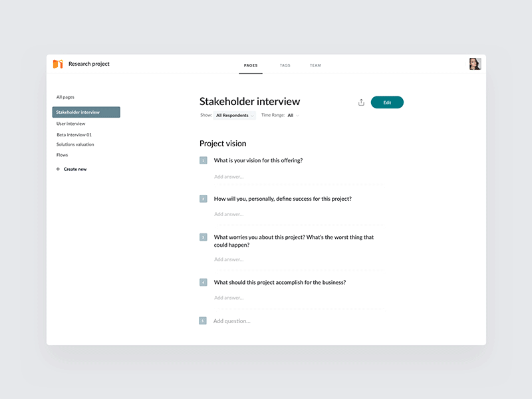Screen dimensions: 532x399
Task: Click badge 3 next to the worries question
Action: (x=203, y=236)
